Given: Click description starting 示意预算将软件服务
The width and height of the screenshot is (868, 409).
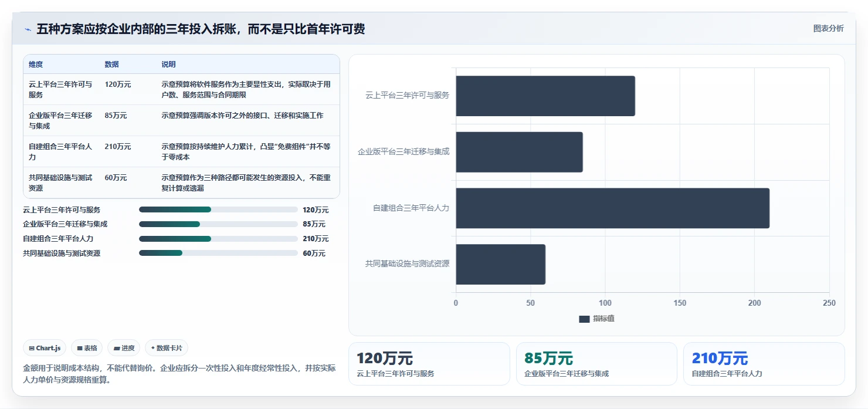Looking at the screenshot, I should click(x=246, y=90).
